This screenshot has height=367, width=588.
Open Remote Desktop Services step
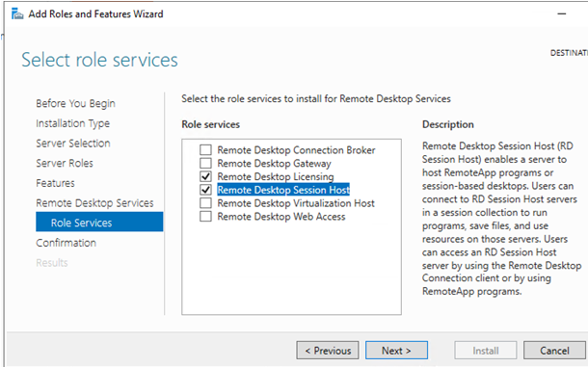[x=94, y=203]
